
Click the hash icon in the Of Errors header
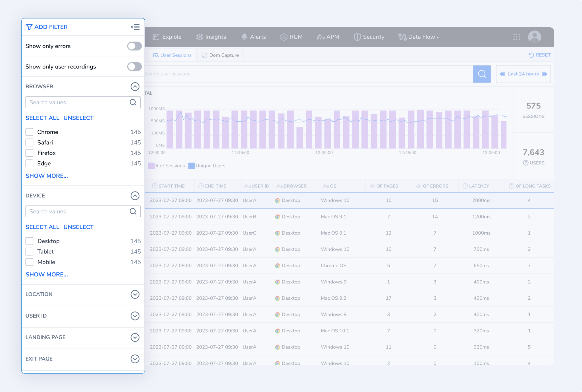tap(419, 186)
